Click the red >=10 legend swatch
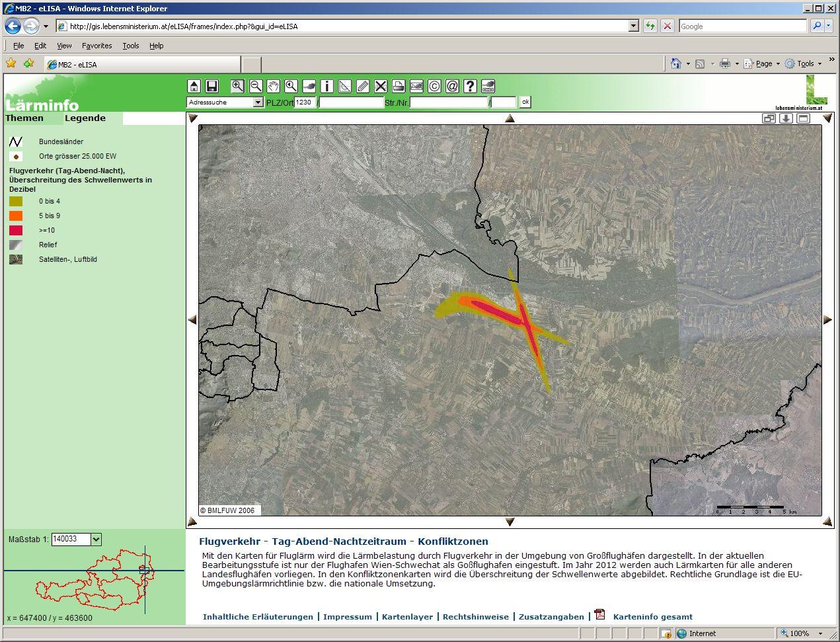Viewport: 840px width, 642px height. [16, 230]
